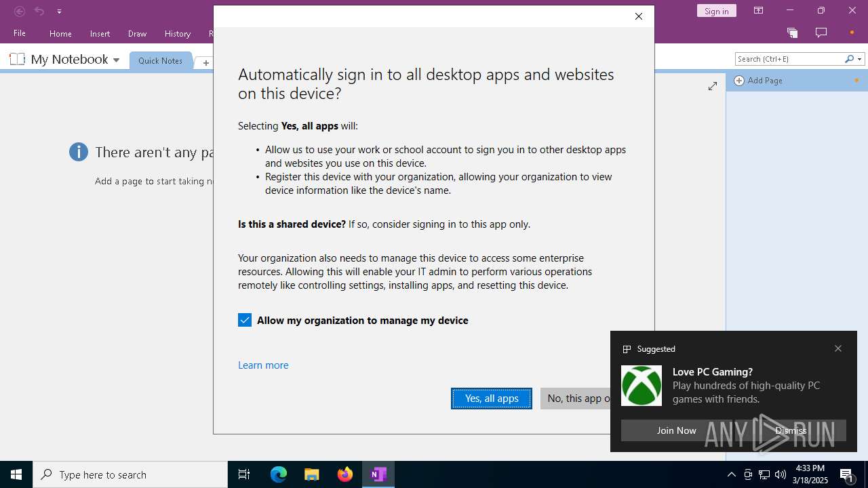The height and width of the screenshot is (488, 868).
Task: Expand page to full view arrow icon
Action: [x=713, y=86]
